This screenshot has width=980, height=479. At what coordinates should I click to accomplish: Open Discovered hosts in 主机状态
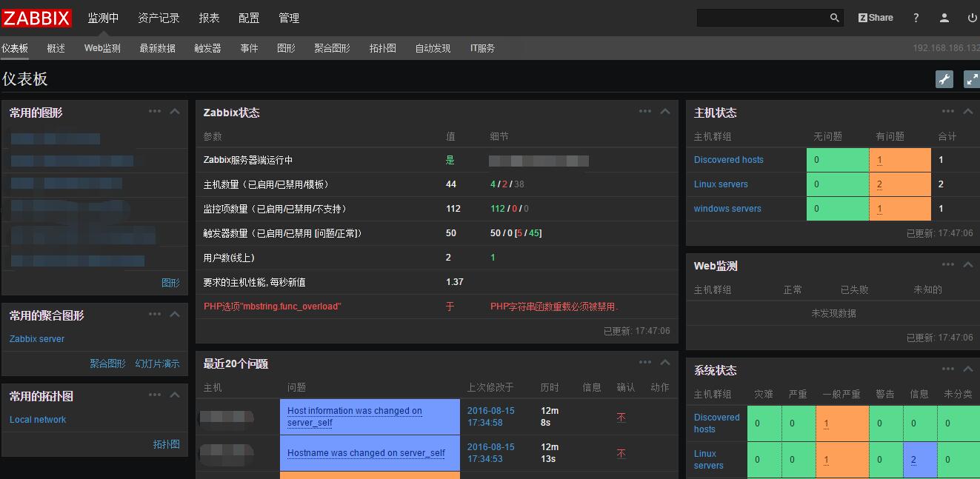(729, 160)
